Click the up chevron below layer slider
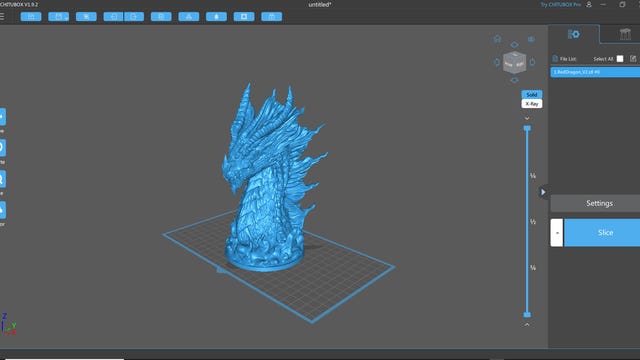640x360 pixels. point(527,324)
